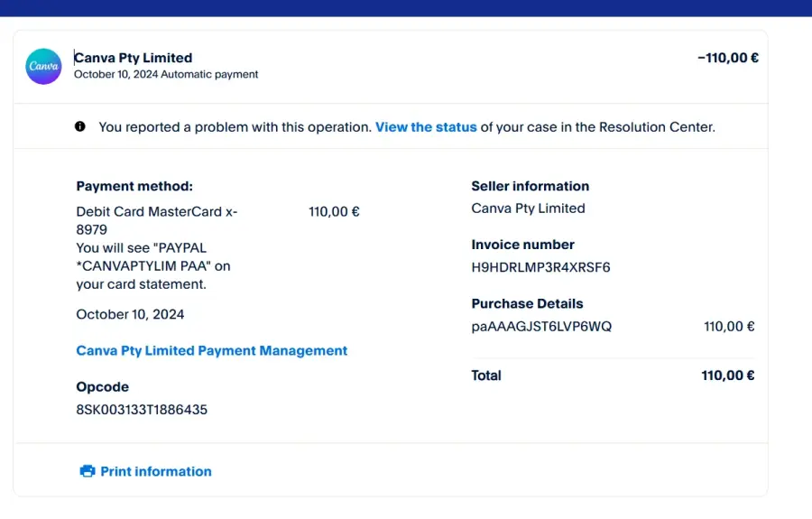Click the printer icon

coord(87,471)
